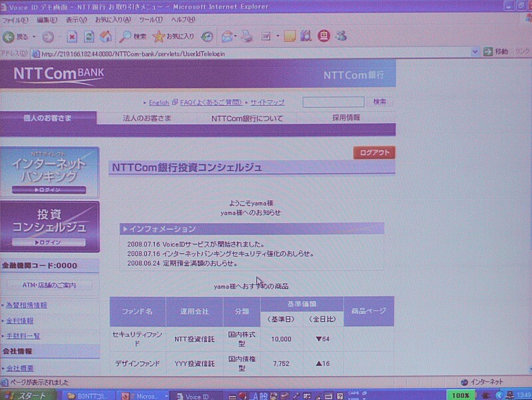The height and width of the screenshot is (400, 532).
Task: Open the 為替相場情報 sidebar link
Action: tap(27, 305)
